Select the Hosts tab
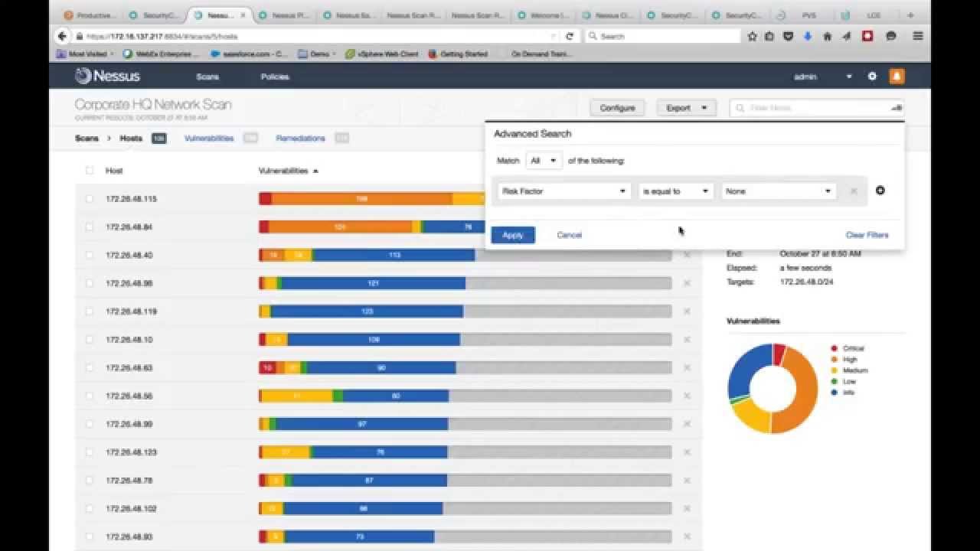The width and height of the screenshot is (980, 551). pyautogui.click(x=131, y=139)
